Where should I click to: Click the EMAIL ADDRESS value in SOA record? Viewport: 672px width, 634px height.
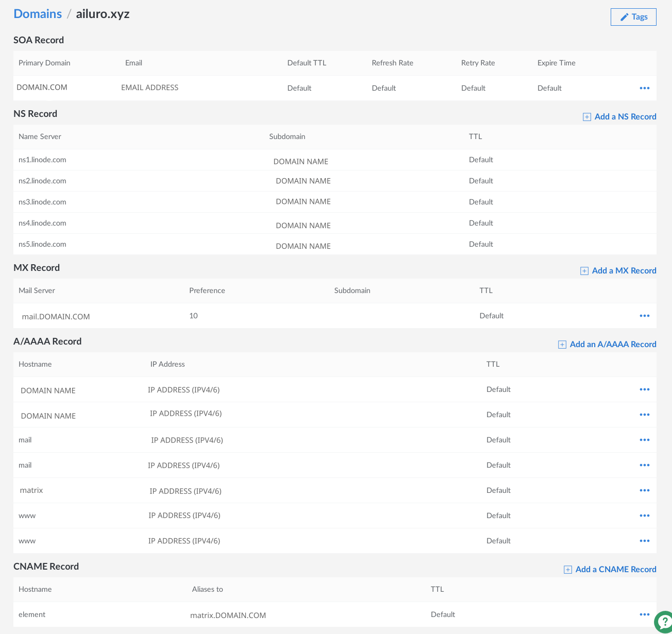coord(150,88)
